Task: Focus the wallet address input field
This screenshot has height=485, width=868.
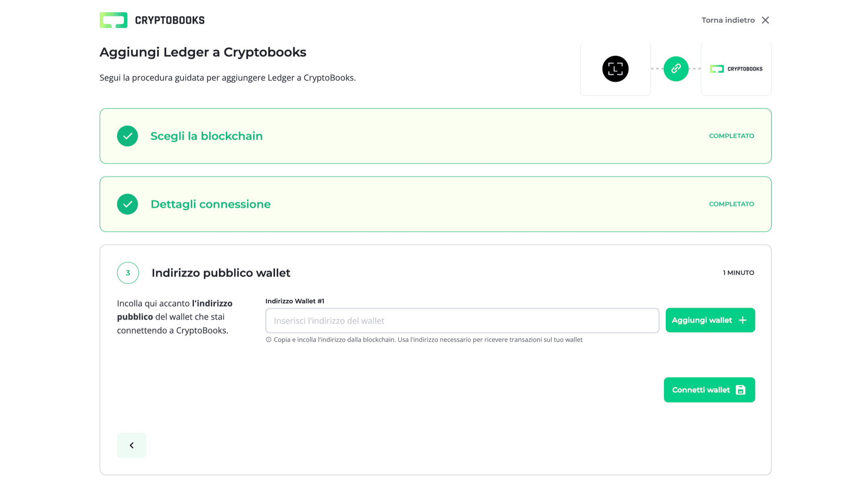Action: (462, 321)
